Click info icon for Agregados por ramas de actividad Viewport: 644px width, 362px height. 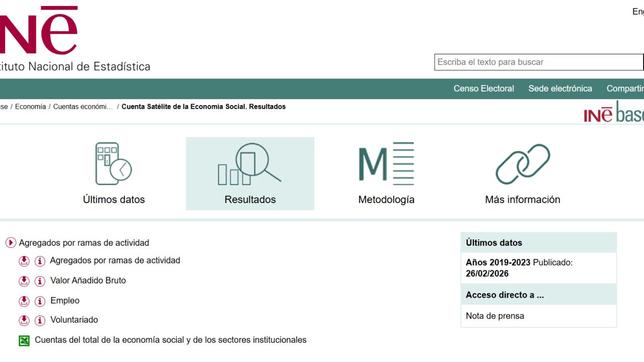click(40, 261)
